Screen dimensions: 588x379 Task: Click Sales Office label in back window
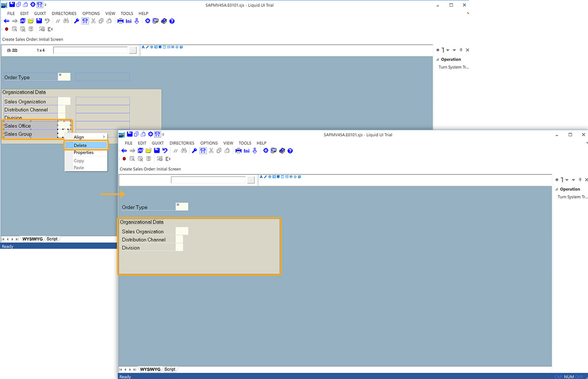18,126
